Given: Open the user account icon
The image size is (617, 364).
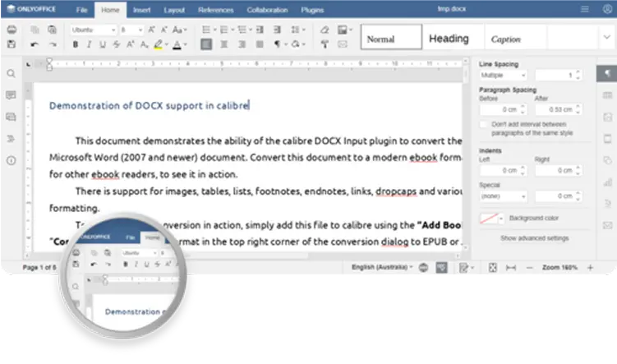Looking at the screenshot, I should (607, 9).
